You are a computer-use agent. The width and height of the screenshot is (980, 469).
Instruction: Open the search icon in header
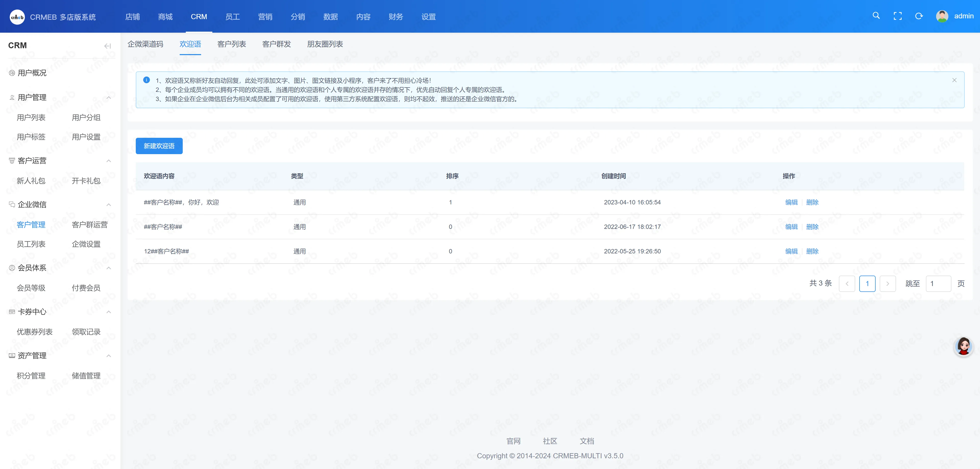pyautogui.click(x=876, y=16)
